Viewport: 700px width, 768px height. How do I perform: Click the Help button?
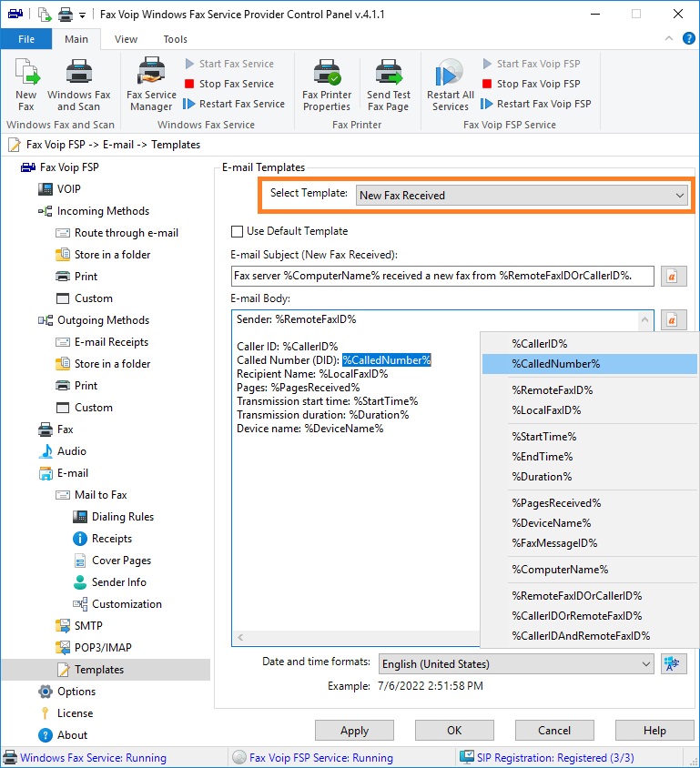[x=654, y=731]
